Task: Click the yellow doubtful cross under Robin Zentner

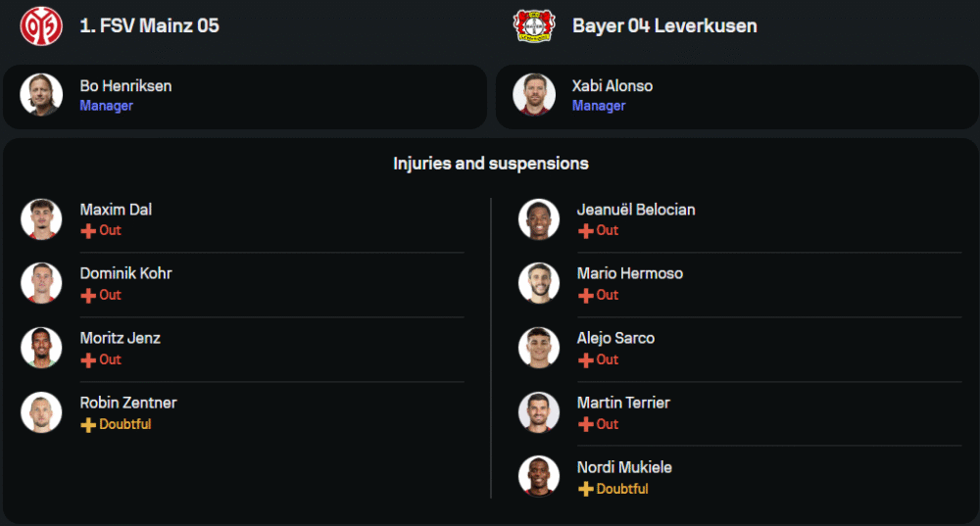Action: click(x=88, y=425)
